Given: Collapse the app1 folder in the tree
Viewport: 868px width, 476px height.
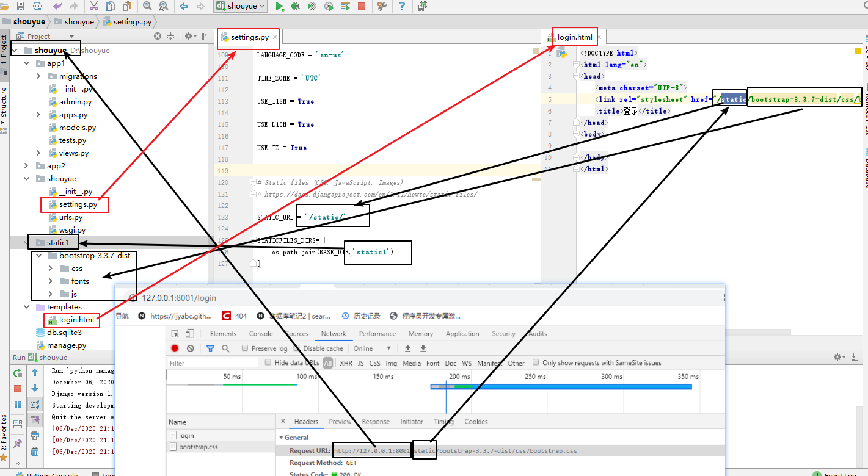Looking at the screenshot, I should pos(26,63).
